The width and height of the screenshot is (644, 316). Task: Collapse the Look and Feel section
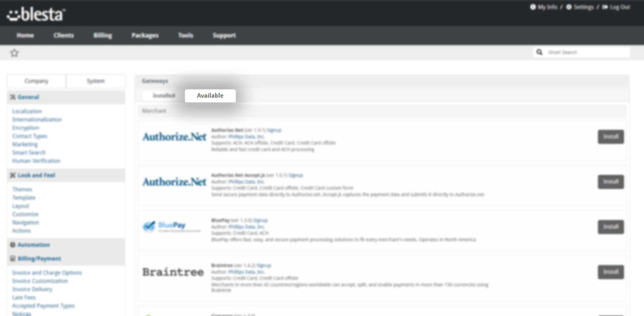(36, 175)
